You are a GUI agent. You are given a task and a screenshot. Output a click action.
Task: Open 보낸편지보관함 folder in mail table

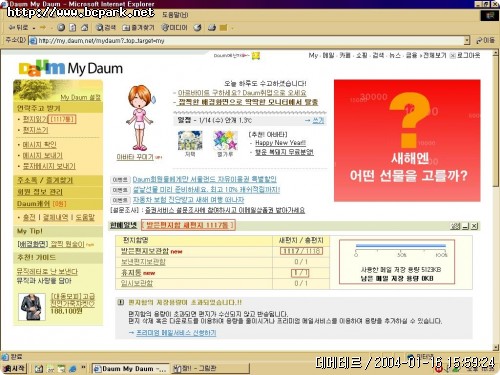143,262
